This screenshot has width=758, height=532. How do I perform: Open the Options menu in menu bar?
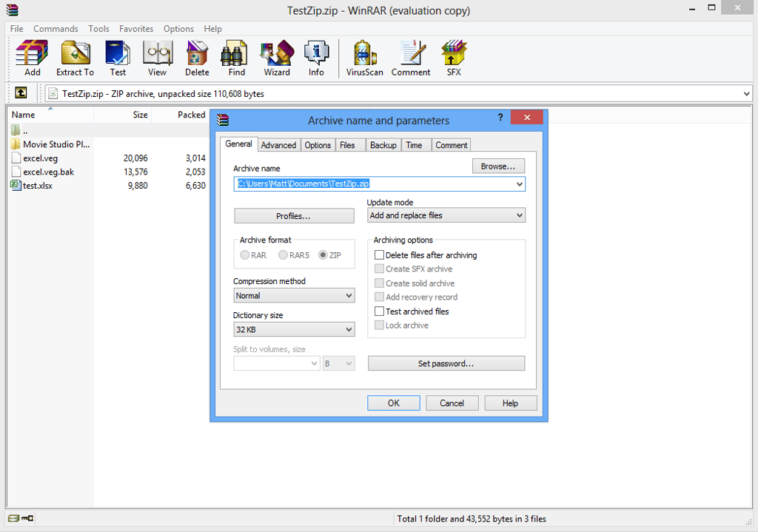pyautogui.click(x=178, y=29)
